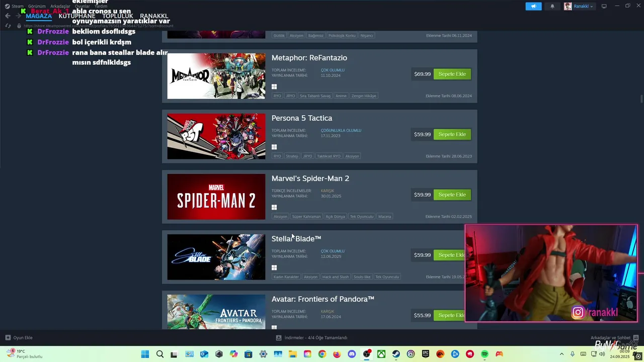Click the Persona 5 Tactica cover image
The height and width of the screenshot is (362, 644).
(216, 136)
